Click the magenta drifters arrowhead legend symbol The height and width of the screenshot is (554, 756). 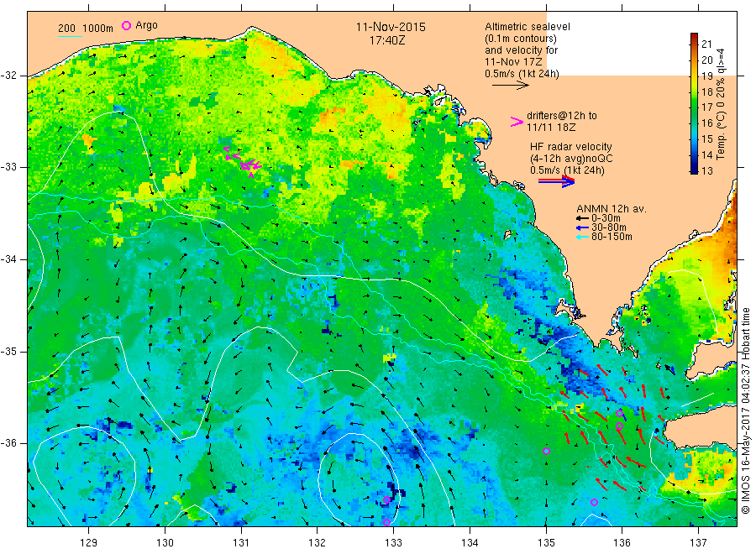point(517,122)
